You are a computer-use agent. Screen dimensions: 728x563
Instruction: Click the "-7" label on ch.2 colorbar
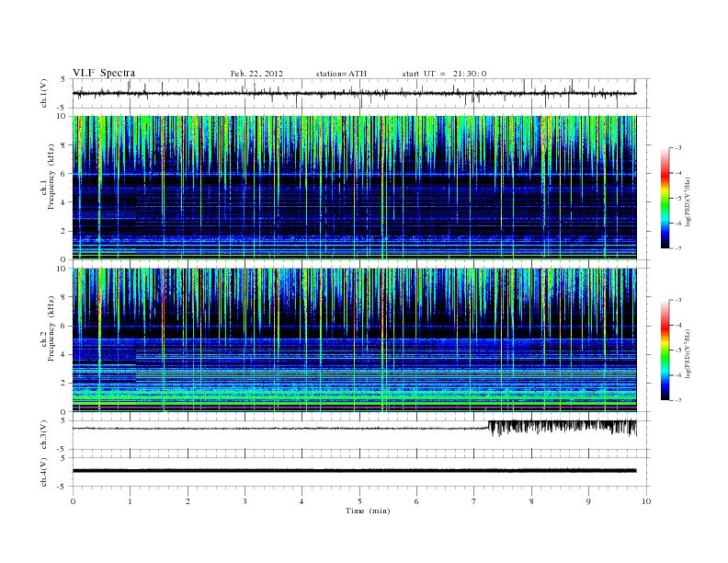point(677,400)
